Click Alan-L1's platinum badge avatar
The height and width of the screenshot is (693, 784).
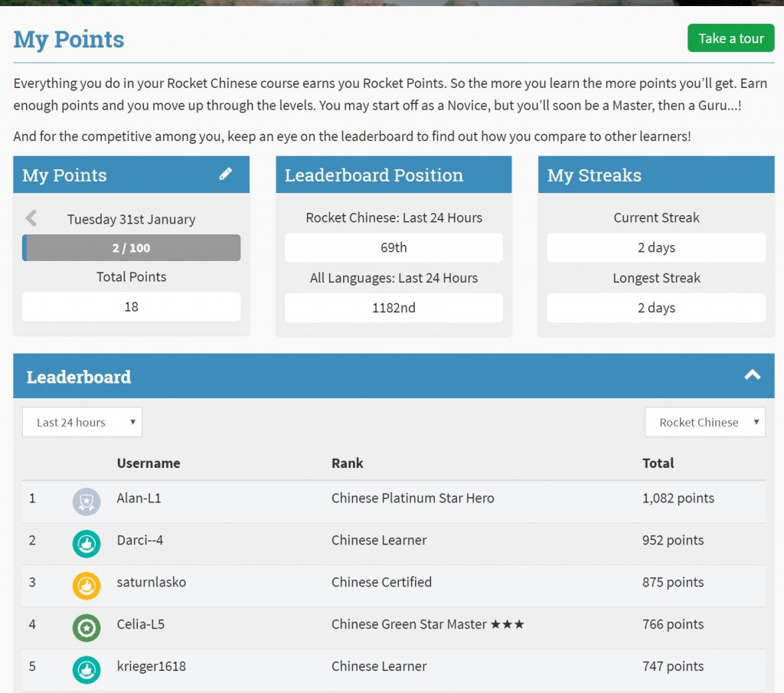click(87, 502)
